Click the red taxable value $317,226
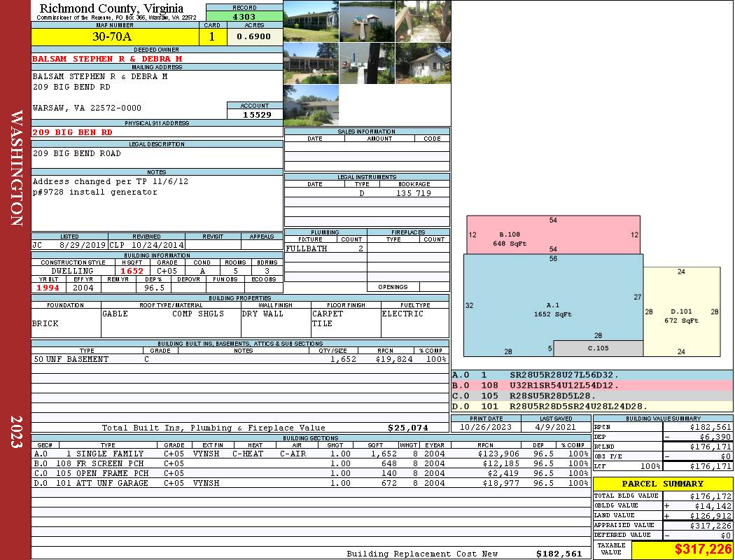The width and height of the screenshot is (735, 560). click(682, 549)
